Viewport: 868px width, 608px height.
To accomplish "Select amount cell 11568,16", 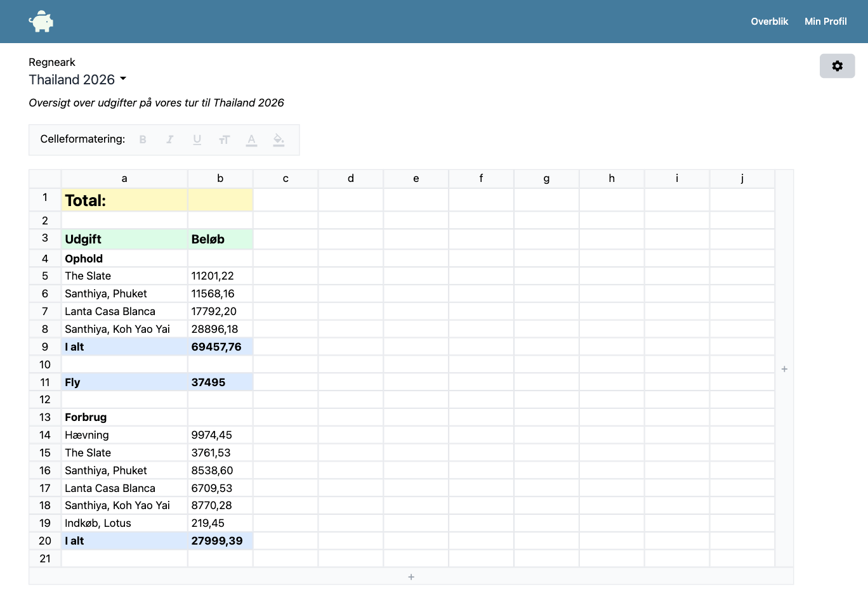I will click(220, 294).
